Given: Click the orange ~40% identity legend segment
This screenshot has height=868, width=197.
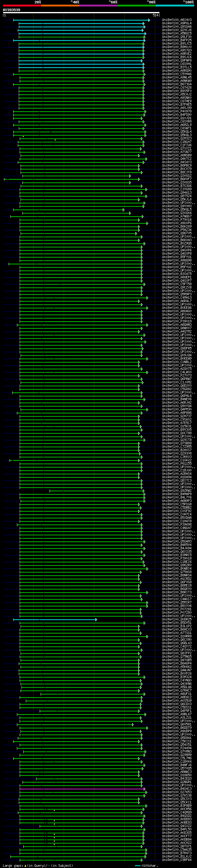Looking at the screenshot, I should point(60,6).
